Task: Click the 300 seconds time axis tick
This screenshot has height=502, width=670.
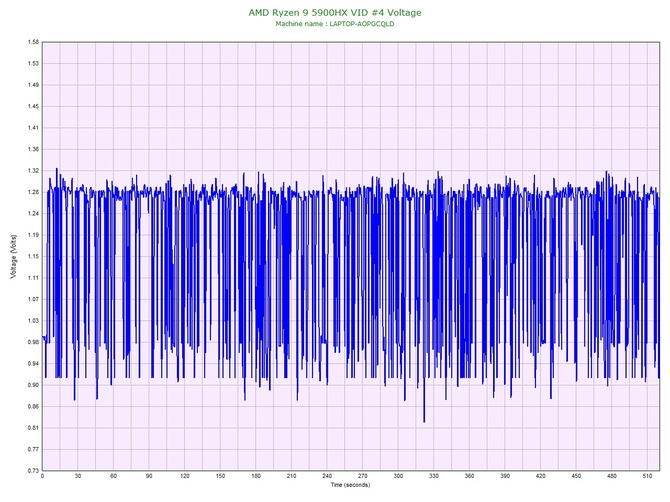Action: (x=398, y=477)
